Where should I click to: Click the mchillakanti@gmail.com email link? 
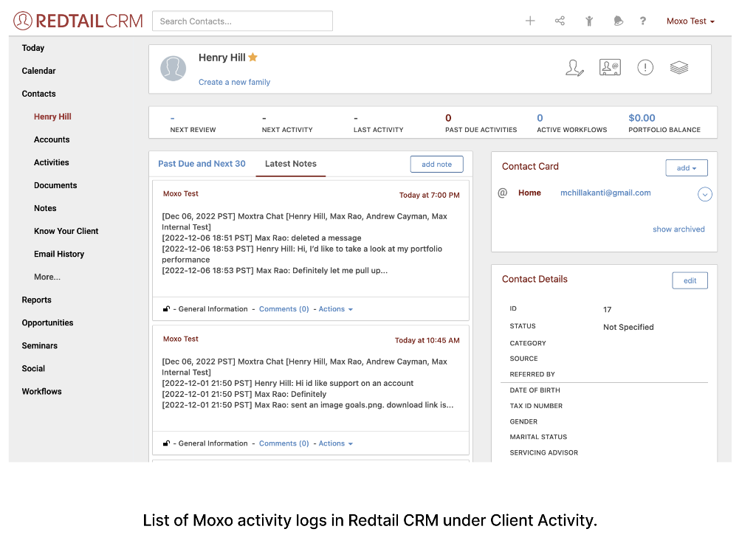coord(605,193)
